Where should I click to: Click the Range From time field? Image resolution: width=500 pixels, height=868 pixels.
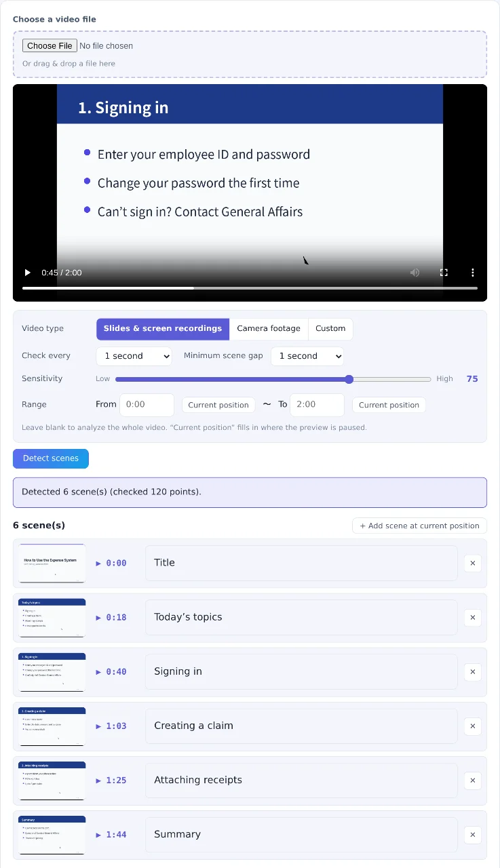147,405
